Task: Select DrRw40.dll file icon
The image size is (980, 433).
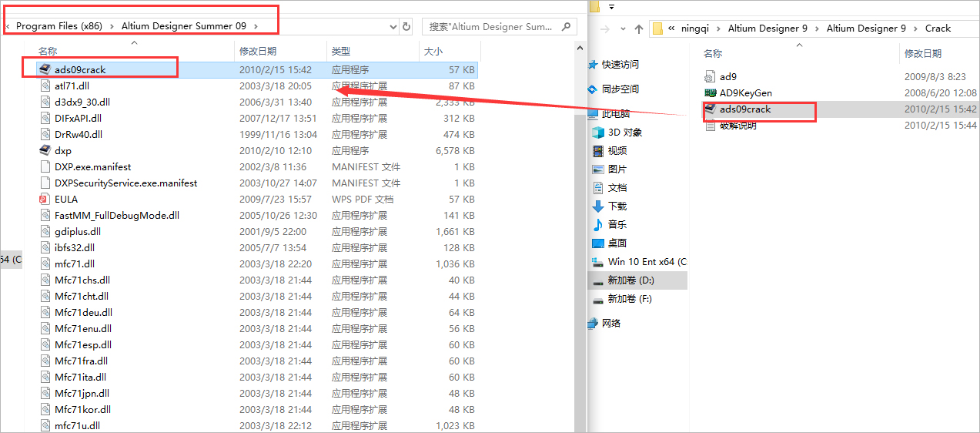Action: pos(45,134)
